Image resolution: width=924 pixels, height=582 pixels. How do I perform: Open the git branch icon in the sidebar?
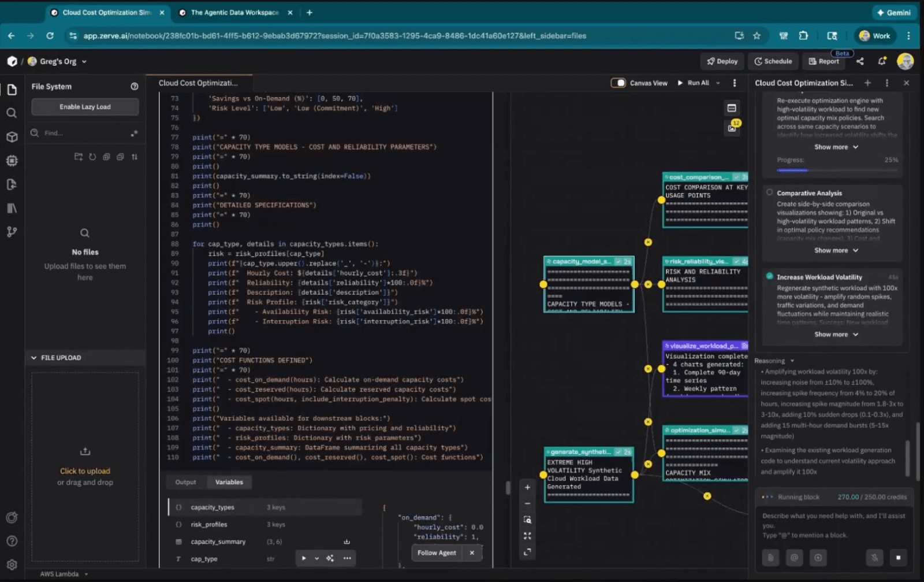point(12,232)
